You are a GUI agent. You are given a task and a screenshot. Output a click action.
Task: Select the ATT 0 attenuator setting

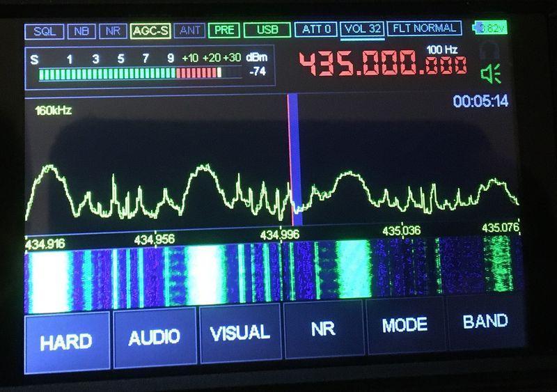(315, 30)
